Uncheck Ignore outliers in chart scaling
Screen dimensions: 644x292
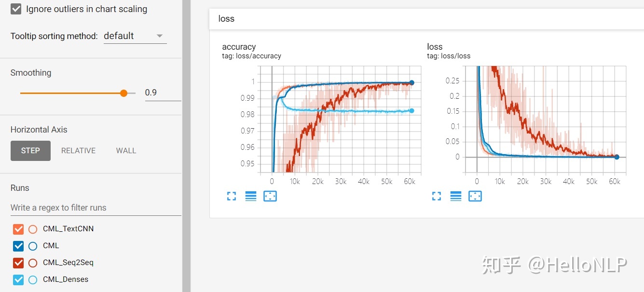click(x=16, y=9)
